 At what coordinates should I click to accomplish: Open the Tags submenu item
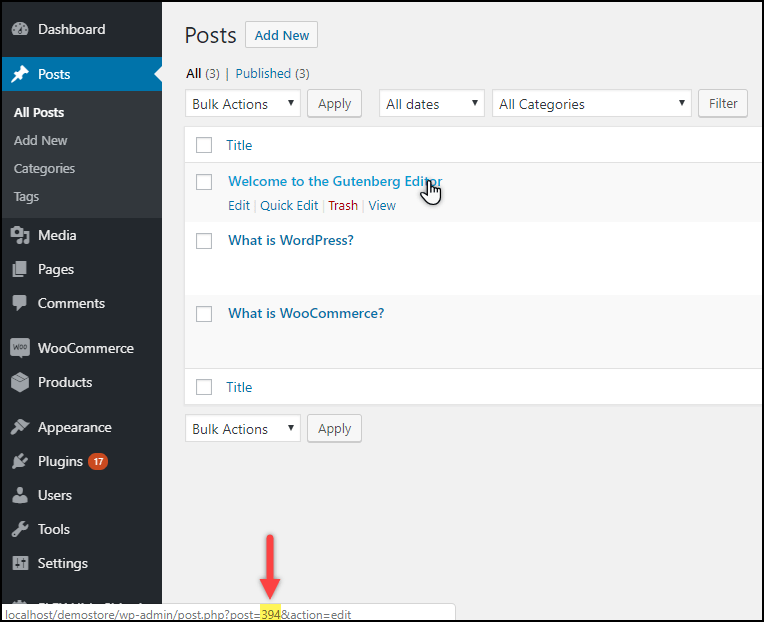point(26,197)
